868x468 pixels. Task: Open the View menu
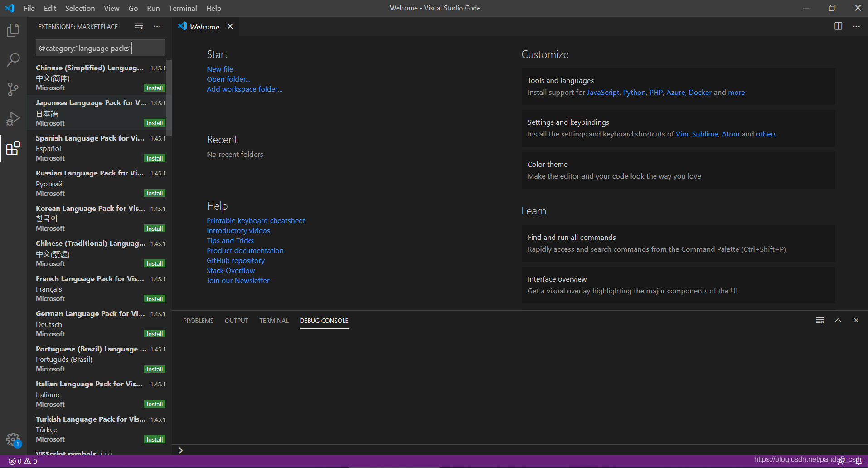point(112,8)
